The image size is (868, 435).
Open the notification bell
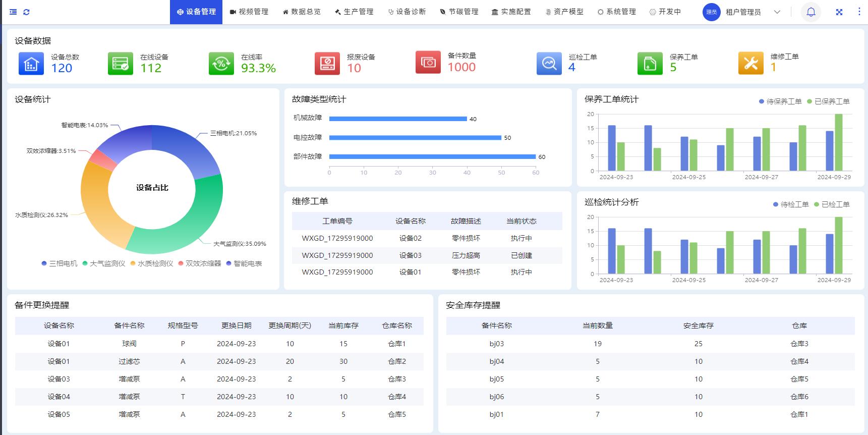pos(811,12)
